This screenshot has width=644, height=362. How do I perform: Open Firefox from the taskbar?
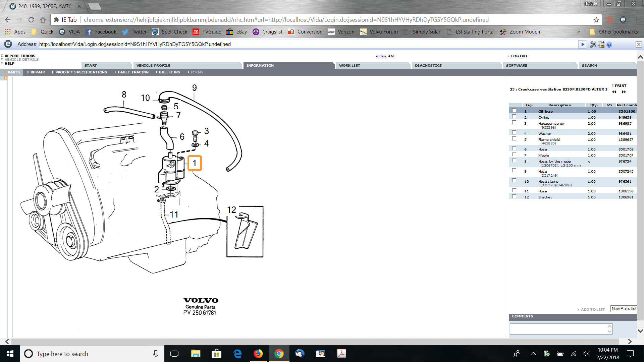[258, 354]
